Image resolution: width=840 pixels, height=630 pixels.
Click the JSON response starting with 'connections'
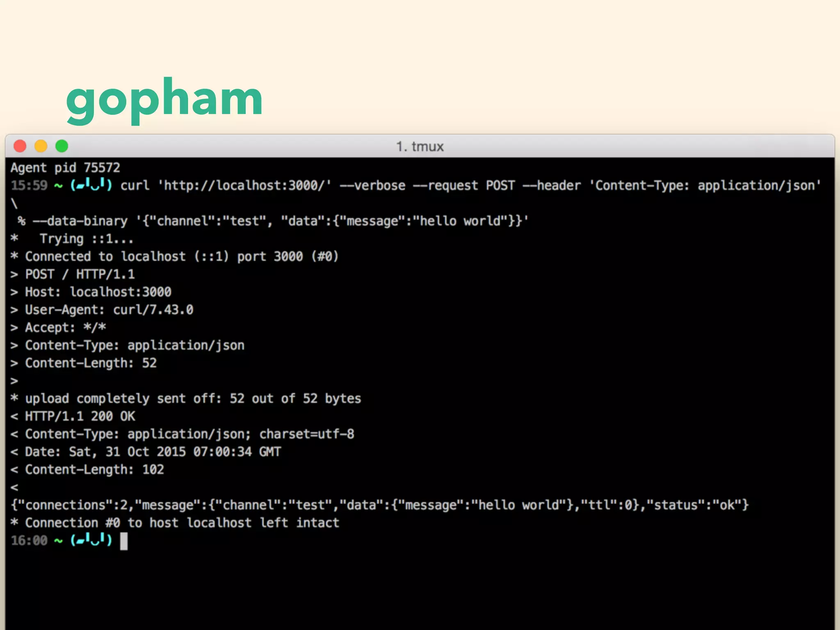click(380, 505)
